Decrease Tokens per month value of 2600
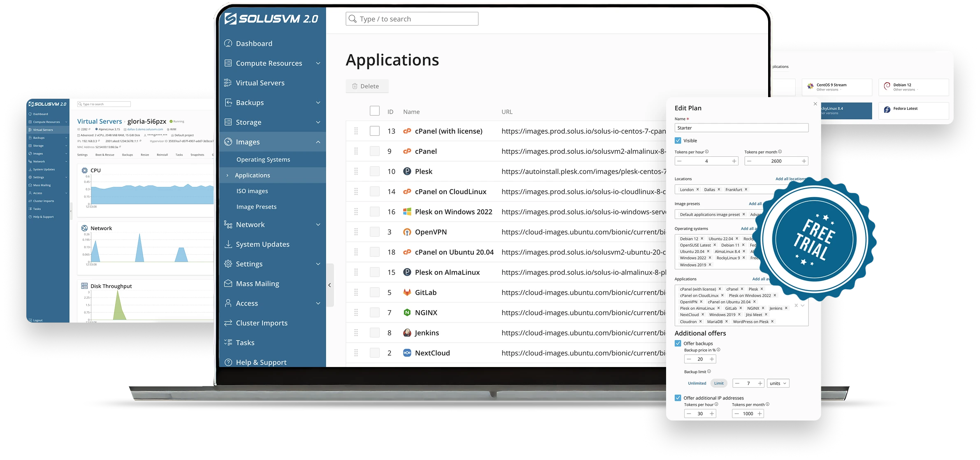980x460 pixels. point(749,161)
